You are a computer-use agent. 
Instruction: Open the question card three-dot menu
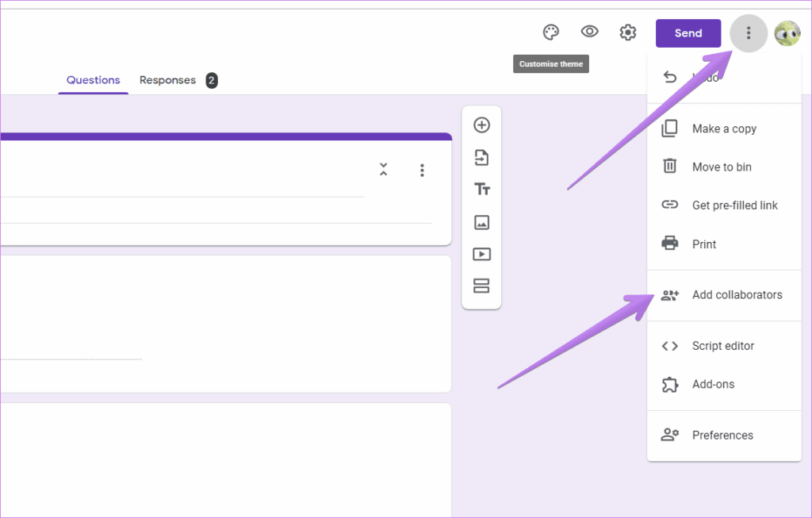422,170
